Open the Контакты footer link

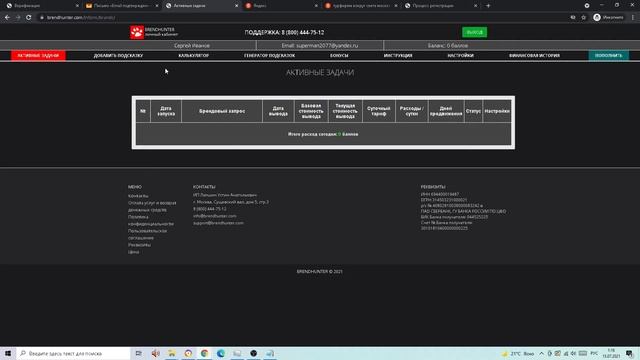[138, 196]
